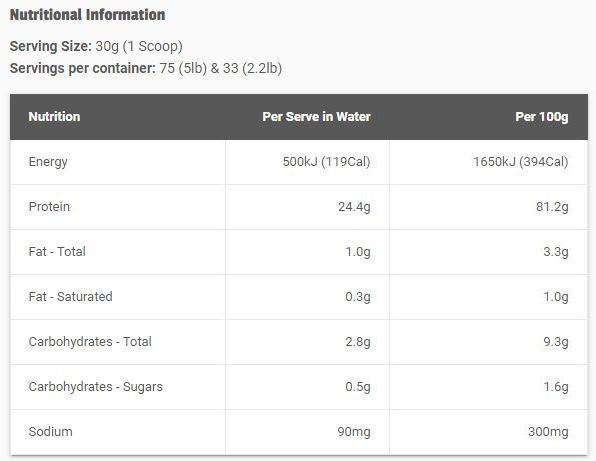Image resolution: width=596 pixels, height=461 pixels.
Task: Click the 0.3g saturated fat value
Action: pos(358,296)
